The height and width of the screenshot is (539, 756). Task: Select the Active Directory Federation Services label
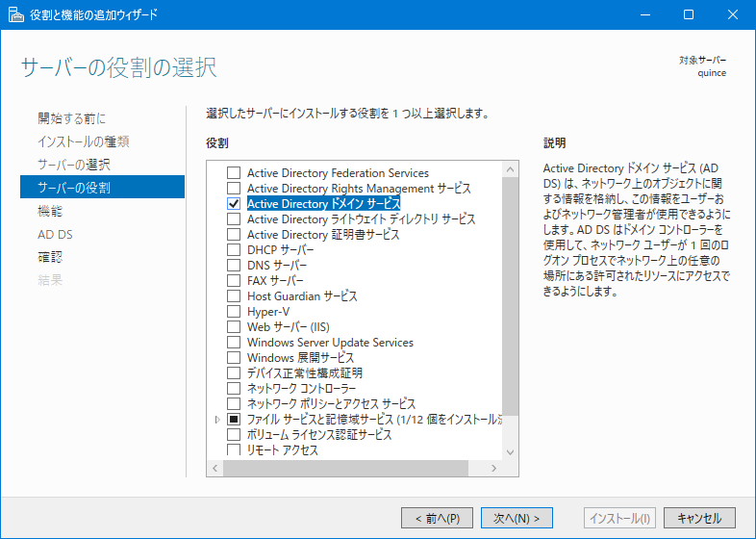click(x=338, y=172)
